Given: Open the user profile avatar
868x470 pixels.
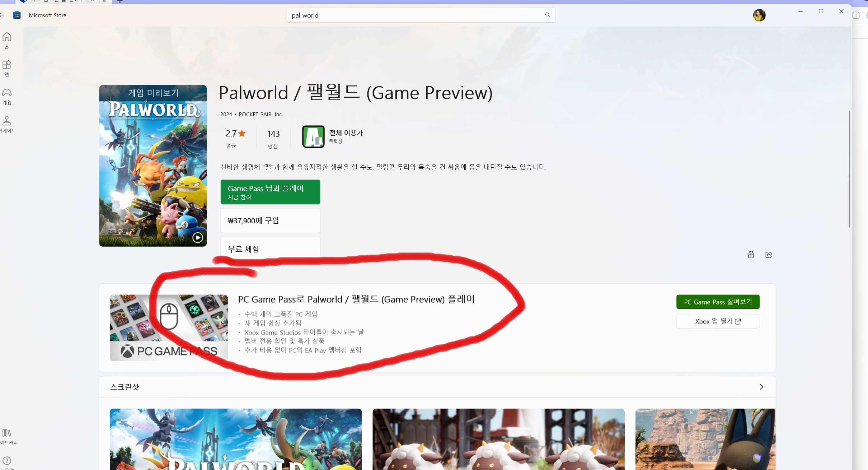Looking at the screenshot, I should (x=759, y=15).
